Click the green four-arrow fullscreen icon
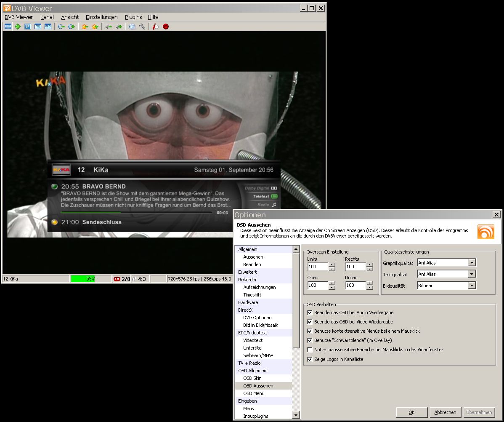The width and height of the screenshot is (504, 422). pyautogui.click(x=18, y=27)
